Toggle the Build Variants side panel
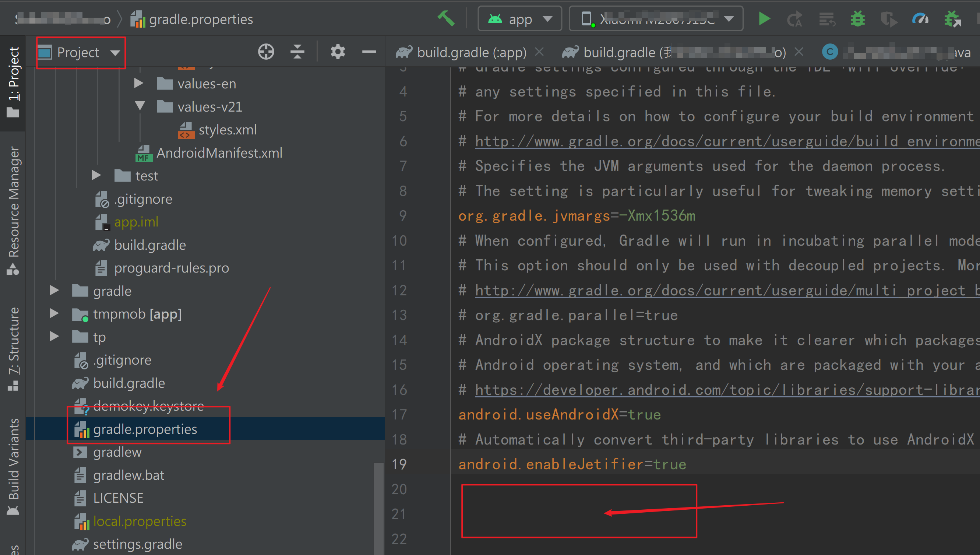 tap(14, 465)
